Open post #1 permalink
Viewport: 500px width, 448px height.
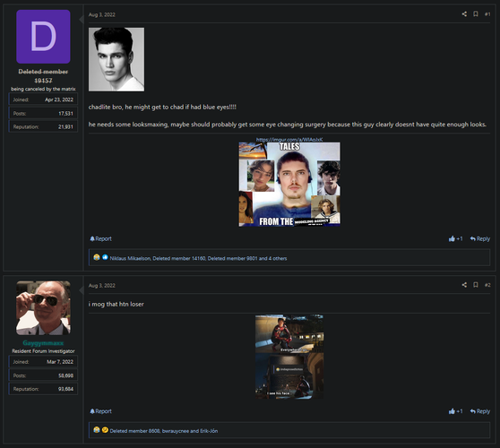(487, 14)
